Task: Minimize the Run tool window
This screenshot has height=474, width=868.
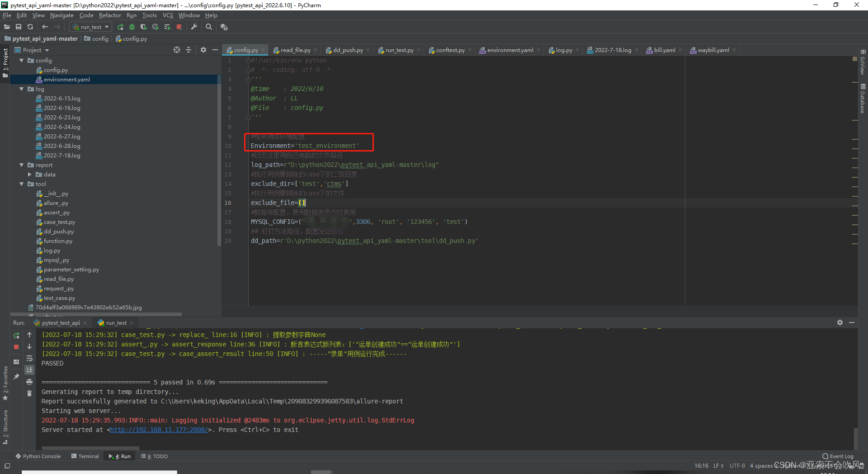Action: pyautogui.click(x=852, y=322)
